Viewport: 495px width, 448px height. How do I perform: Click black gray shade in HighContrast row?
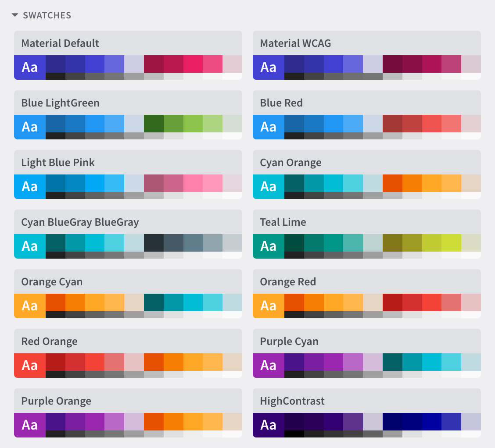pyautogui.click(x=294, y=434)
